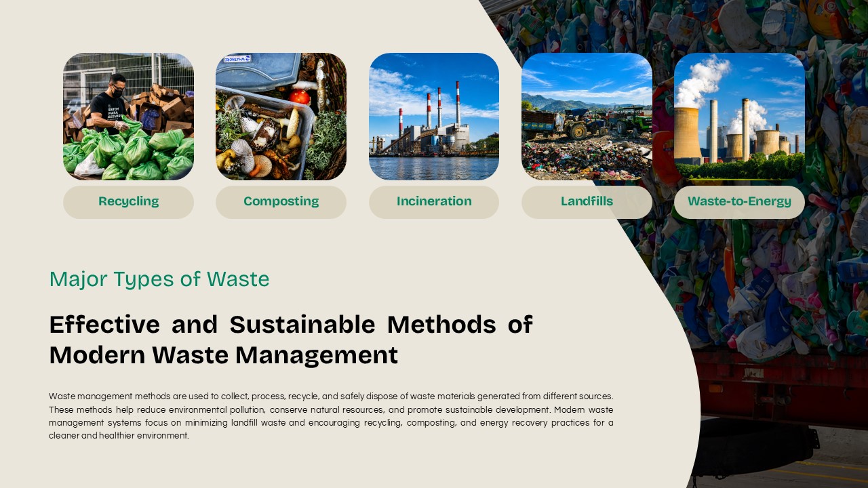The height and width of the screenshot is (488, 868).
Task: Click the waste management description paragraph
Action: [x=331, y=416]
